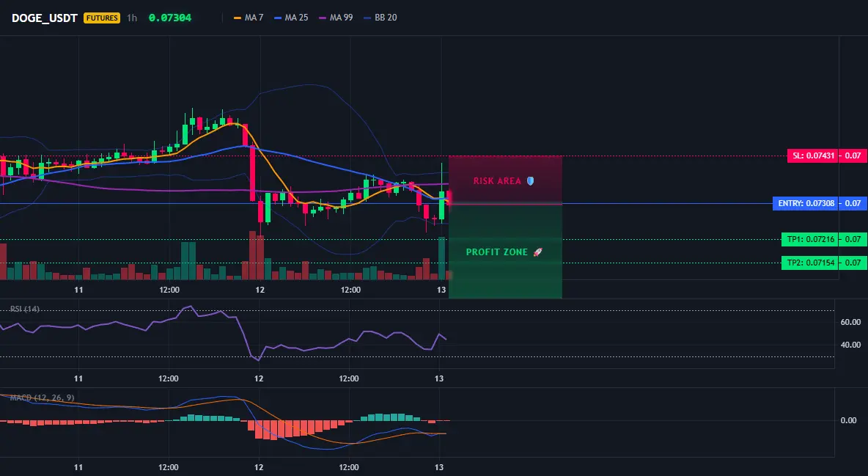Select the 1h timeframe label

132,18
